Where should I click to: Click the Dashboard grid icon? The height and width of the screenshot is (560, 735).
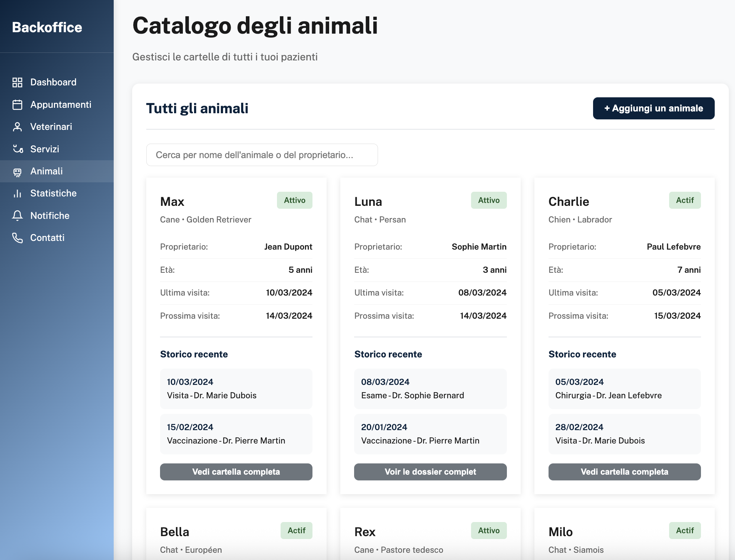tap(17, 82)
